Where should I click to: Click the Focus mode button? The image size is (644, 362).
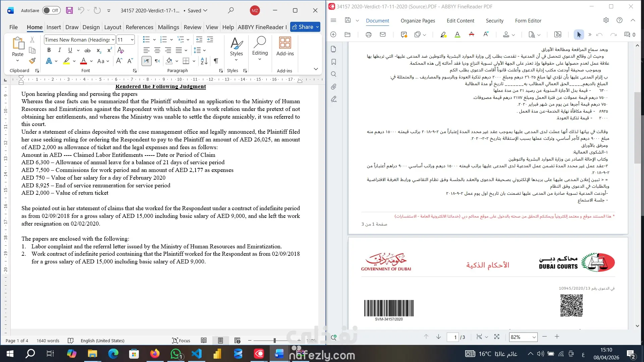pos(181,341)
